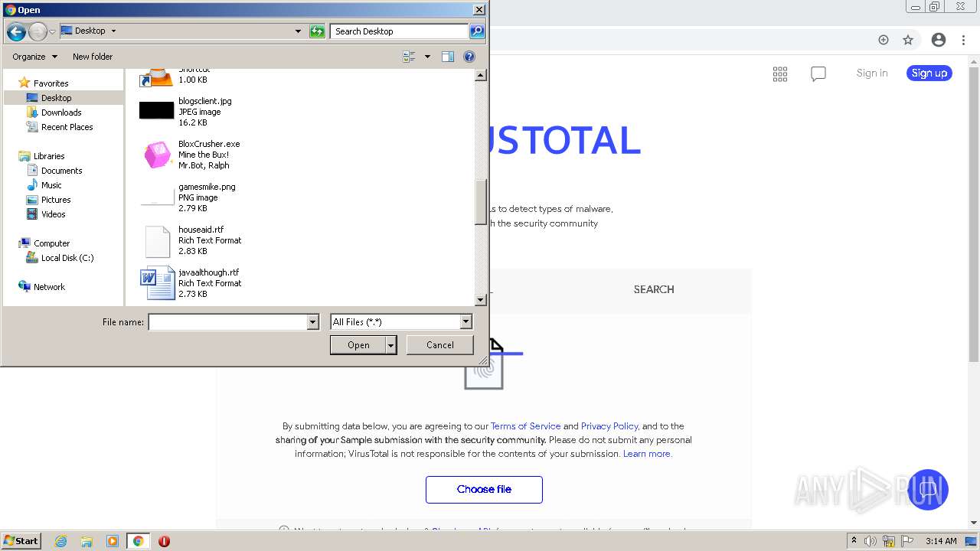Open Music library
980x551 pixels.
click(51, 185)
